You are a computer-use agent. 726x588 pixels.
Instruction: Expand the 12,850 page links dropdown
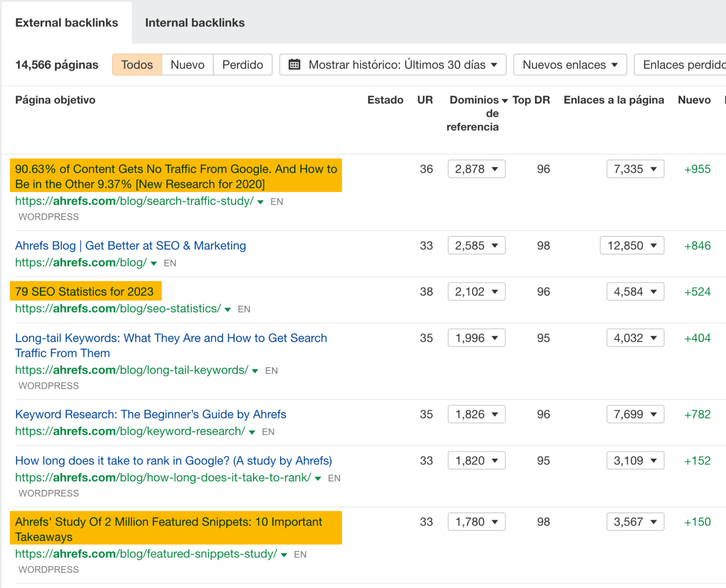tap(632, 246)
